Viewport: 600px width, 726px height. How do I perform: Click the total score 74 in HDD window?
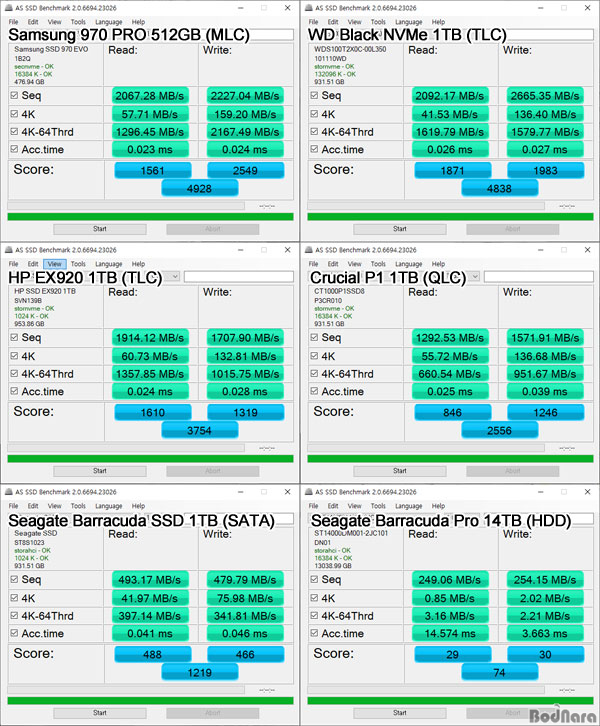500,672
